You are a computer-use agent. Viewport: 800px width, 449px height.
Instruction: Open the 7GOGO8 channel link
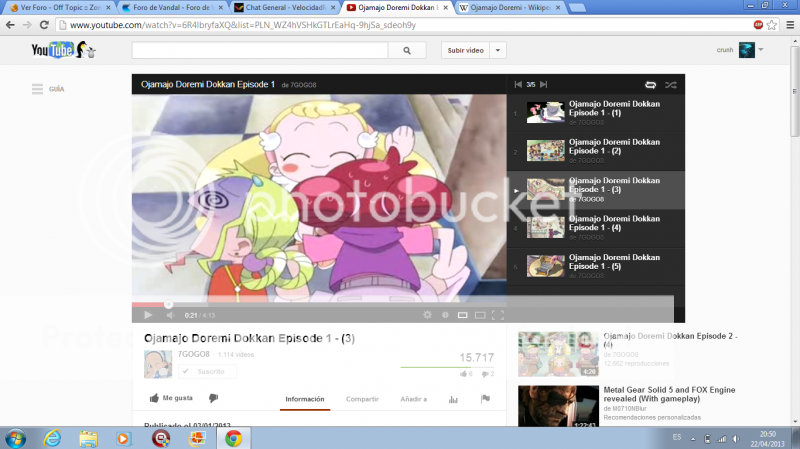click(193, 354)
